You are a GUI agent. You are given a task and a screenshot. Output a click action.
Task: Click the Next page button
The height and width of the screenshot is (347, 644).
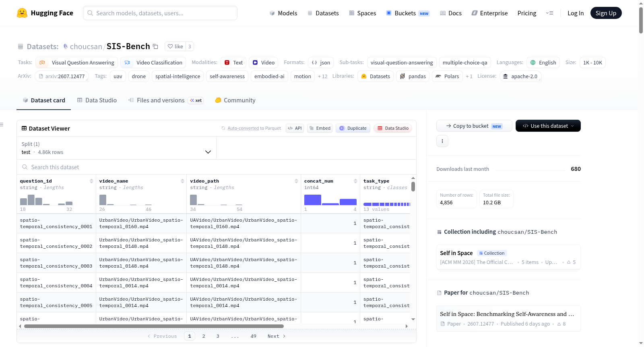click(x=277, y=336)
